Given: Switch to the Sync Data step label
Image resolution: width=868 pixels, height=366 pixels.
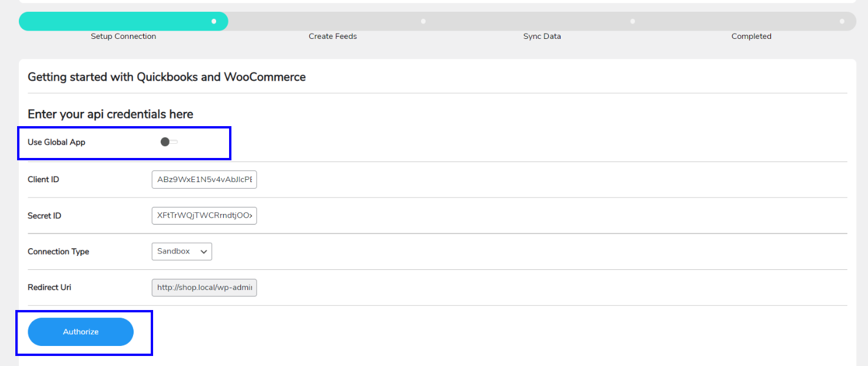Looking at the screenshot, I should [x=542, y=37].
